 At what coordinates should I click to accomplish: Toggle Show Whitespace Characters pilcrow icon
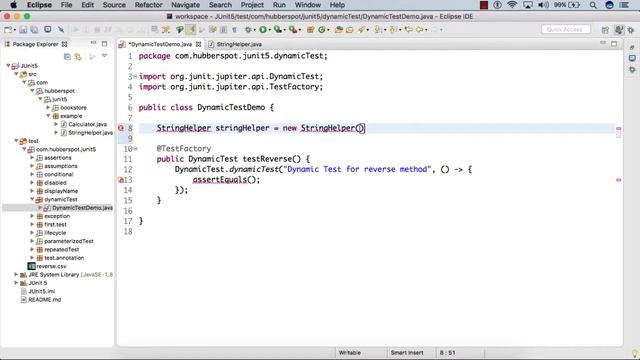click(x=235, y=29)
